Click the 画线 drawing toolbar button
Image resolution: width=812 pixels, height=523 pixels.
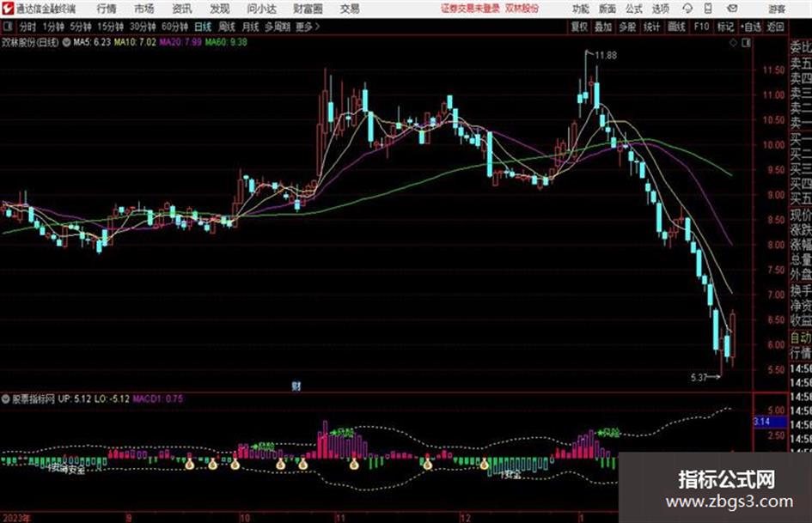[676, 27]
